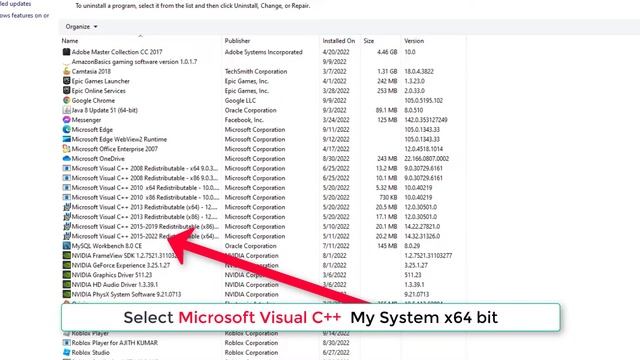The height and width of the screenshot is (360, 640).
Task: Sort list by Name column header
Action: [x=70, y=41]
